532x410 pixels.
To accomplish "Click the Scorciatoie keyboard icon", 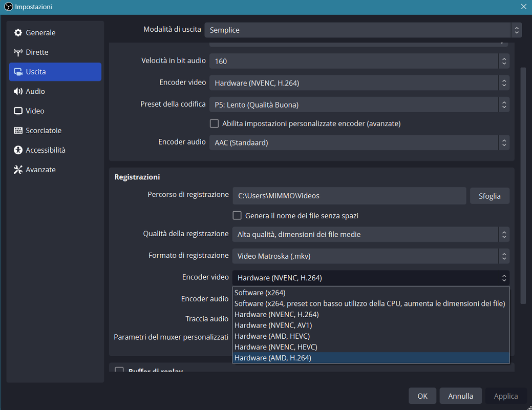I will tap(18, 131).
